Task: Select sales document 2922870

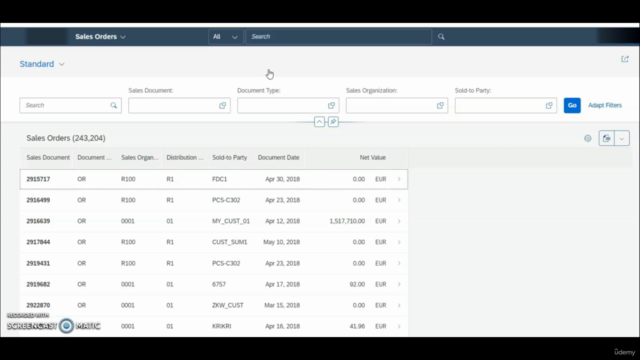Action: click(38, 305)
